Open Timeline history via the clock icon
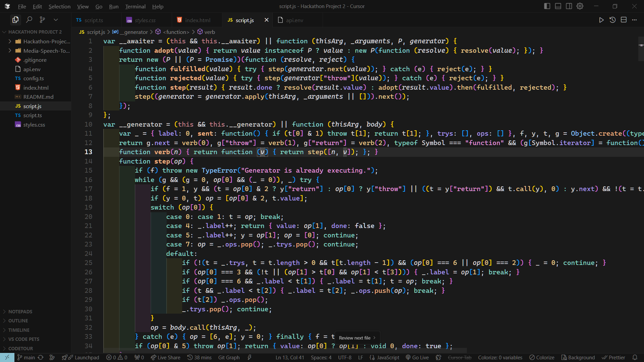Screen dimensions: 644x362 coord(612,20)
